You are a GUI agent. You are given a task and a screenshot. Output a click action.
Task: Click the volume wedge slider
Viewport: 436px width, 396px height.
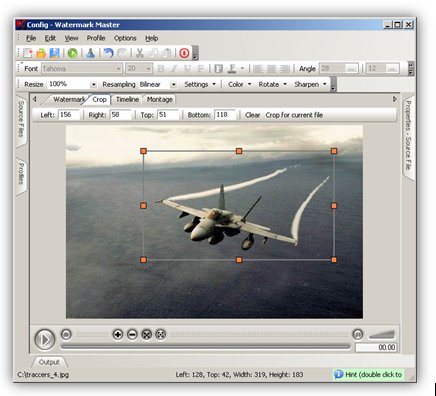click(x=382, y=334)
